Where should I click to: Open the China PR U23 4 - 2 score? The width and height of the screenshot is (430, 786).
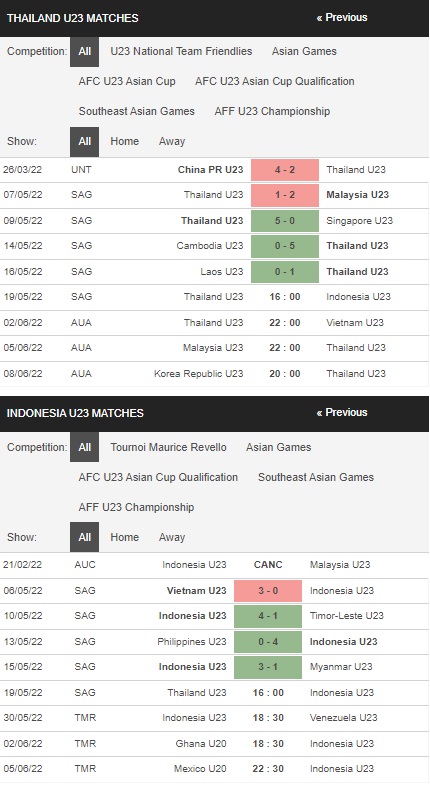(x=285, y=170)
